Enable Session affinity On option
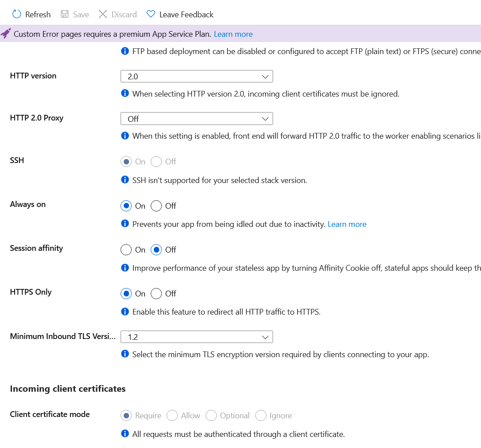The image size is (481, 448). (x=126, y=250)
